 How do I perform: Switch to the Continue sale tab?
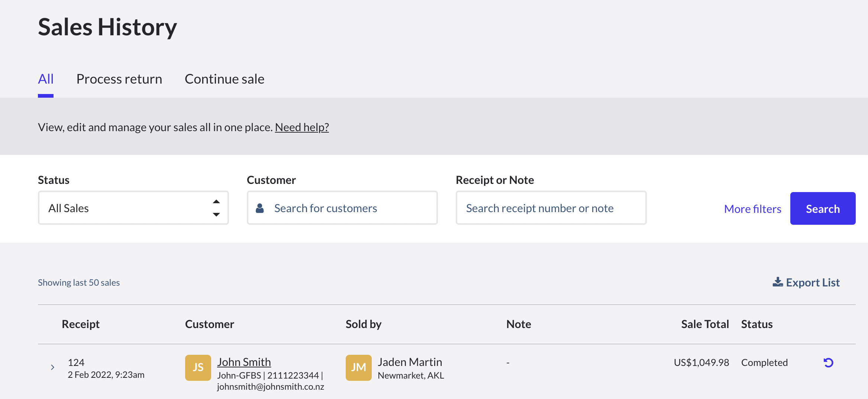point(224,79)
